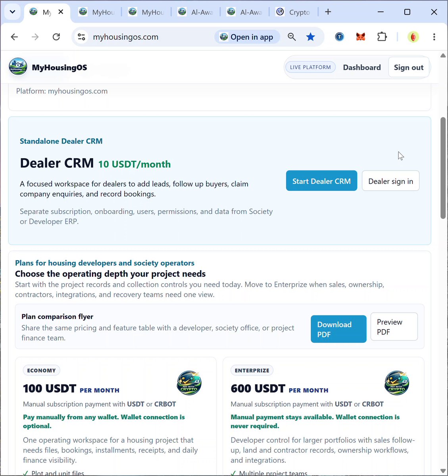The height and width of the screenshot is (476, 448).
Task: Reload the myhousingos.com page
Action: (56, 37)
